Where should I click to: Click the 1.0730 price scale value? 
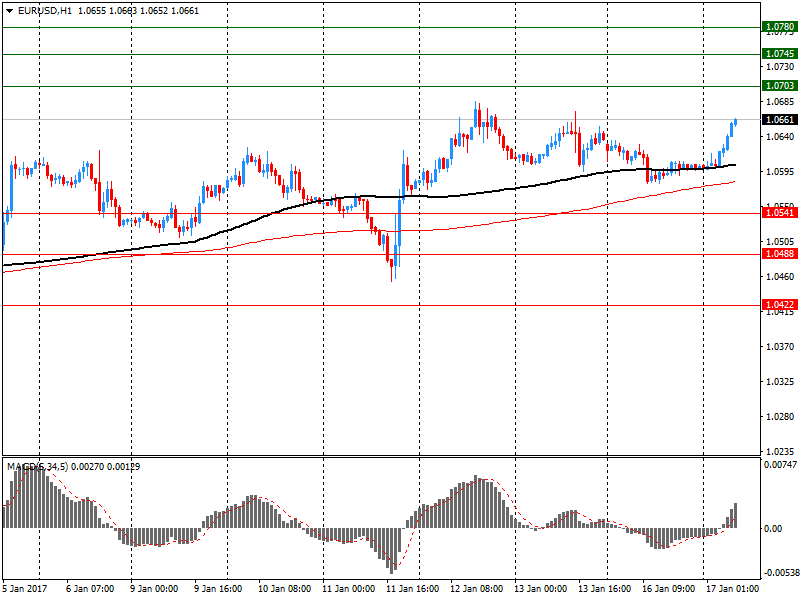(780, 66)
